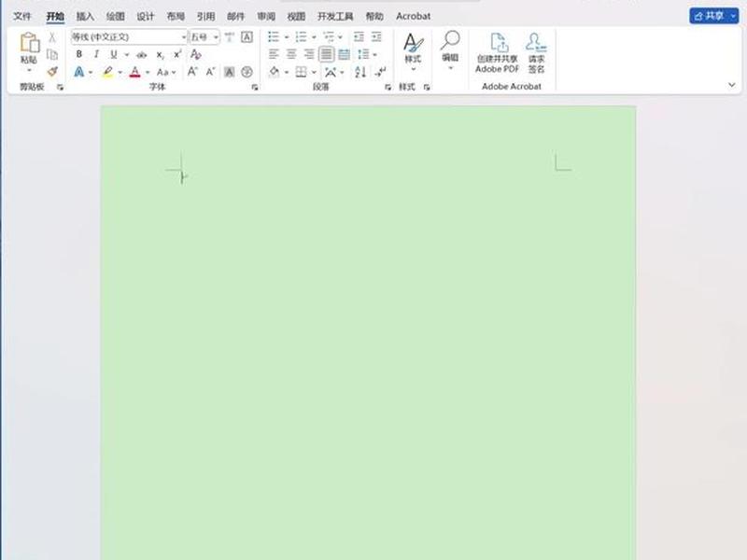Switch to the 设计 tab
The height and width of the screenshot is (560, 747).
pyautogui.click(x=146, y=16)
